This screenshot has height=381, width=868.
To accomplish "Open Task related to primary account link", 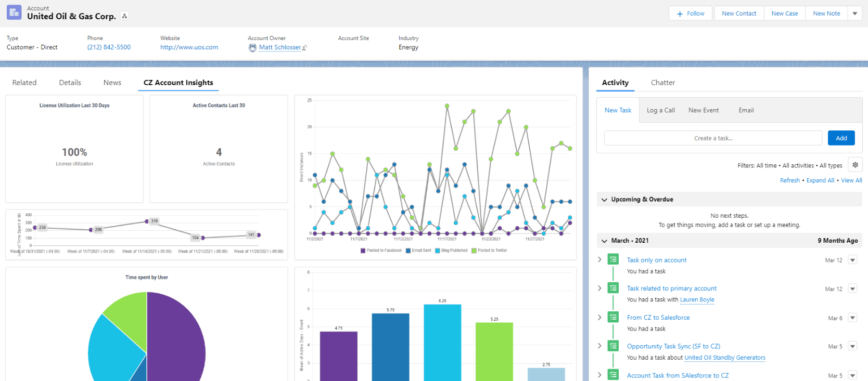I will tap(672, 288).
